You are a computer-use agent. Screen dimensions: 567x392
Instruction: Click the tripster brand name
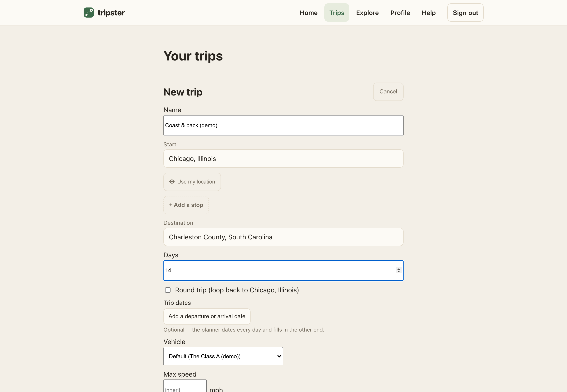111,13
